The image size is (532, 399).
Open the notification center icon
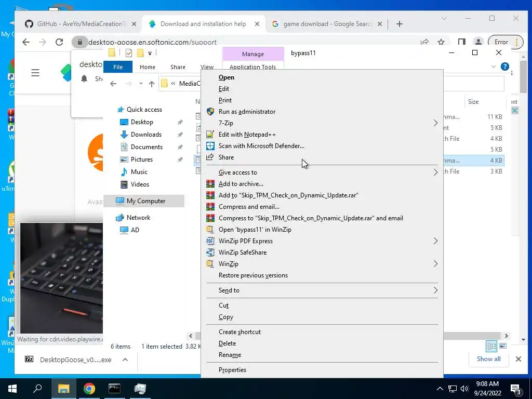tap(516, 389)
